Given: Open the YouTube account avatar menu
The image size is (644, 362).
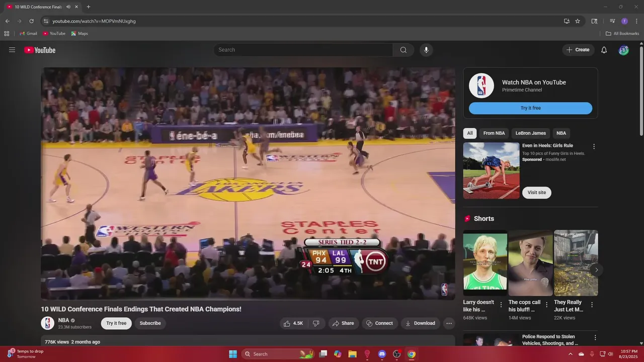Looking at the screenshot, I should [x=624, y=50].
